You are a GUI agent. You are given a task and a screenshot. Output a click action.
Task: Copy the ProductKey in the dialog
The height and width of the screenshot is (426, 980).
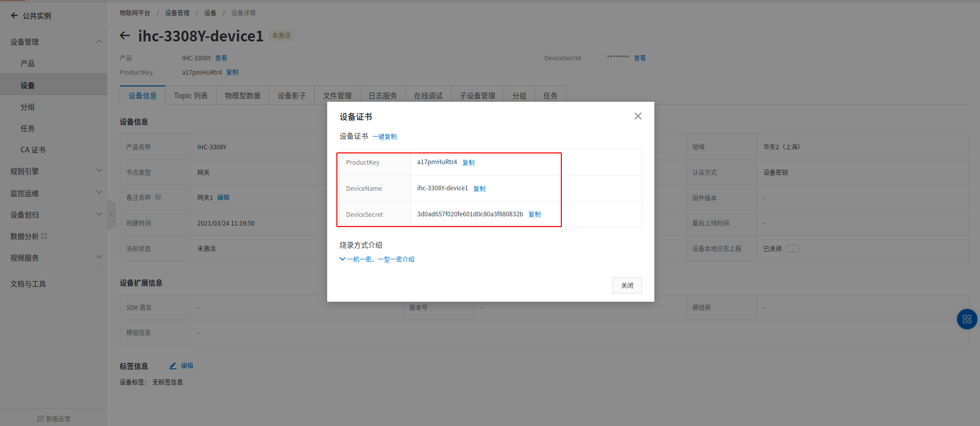click(468, 163)
